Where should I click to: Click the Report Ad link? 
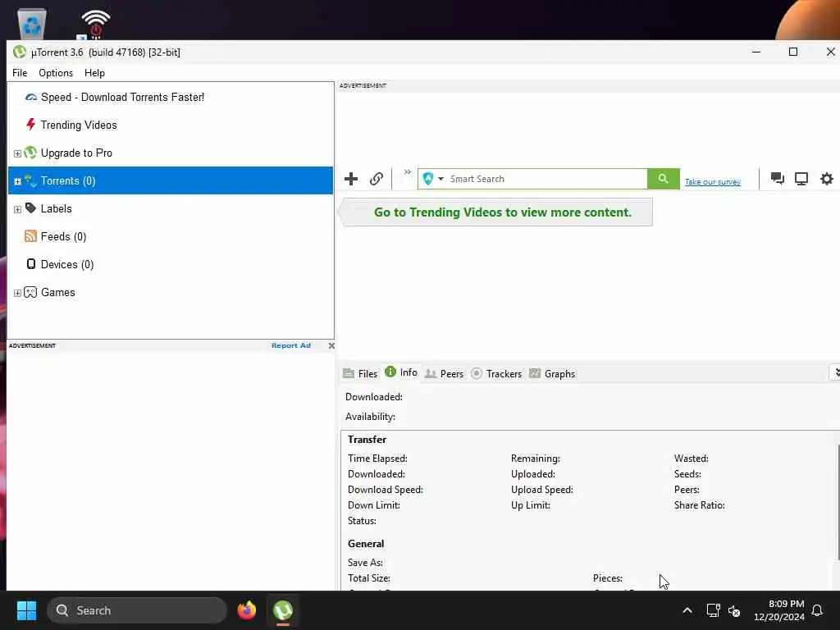(291, 345)
